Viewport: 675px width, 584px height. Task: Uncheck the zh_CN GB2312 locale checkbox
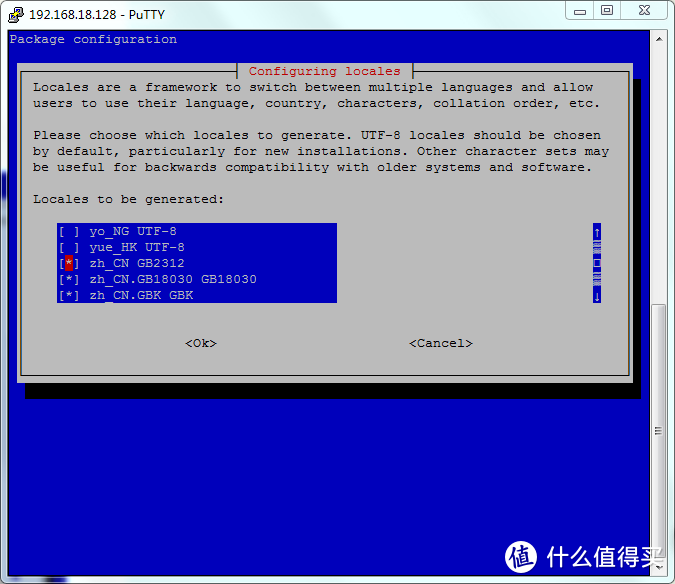69,263
